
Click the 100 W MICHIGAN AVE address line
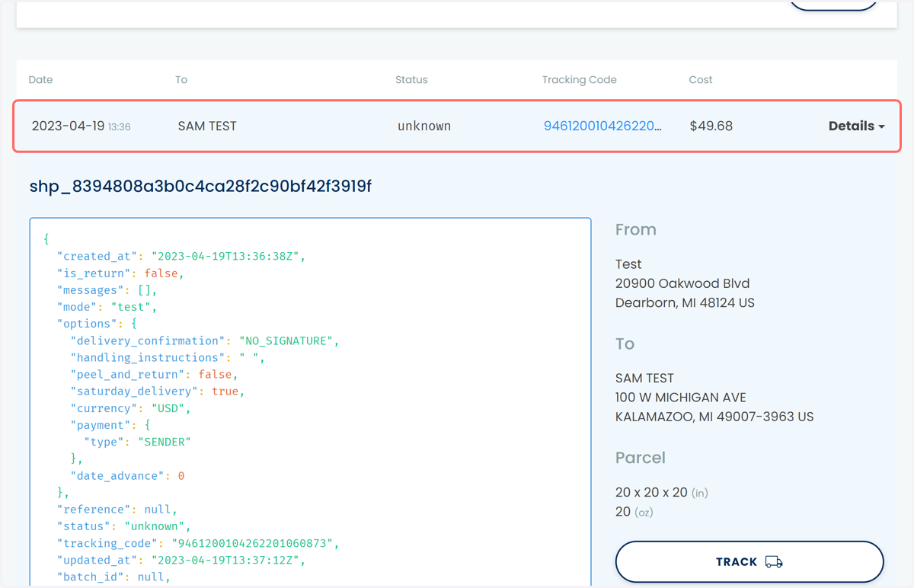click(x=681, y=398)
